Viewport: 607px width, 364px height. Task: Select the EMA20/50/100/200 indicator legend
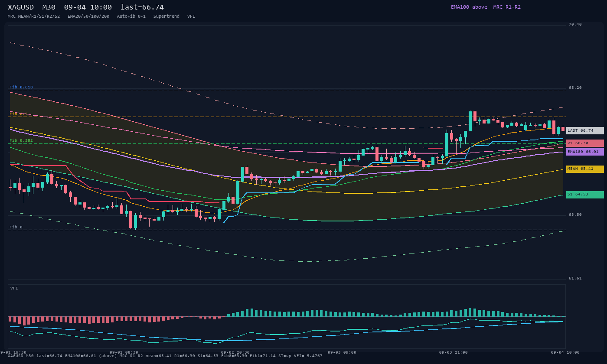pyautogui.click(x=88, y=16)
